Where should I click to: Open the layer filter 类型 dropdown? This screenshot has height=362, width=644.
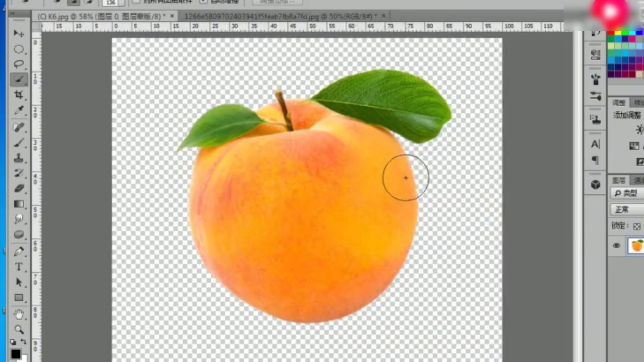(626, 193)
